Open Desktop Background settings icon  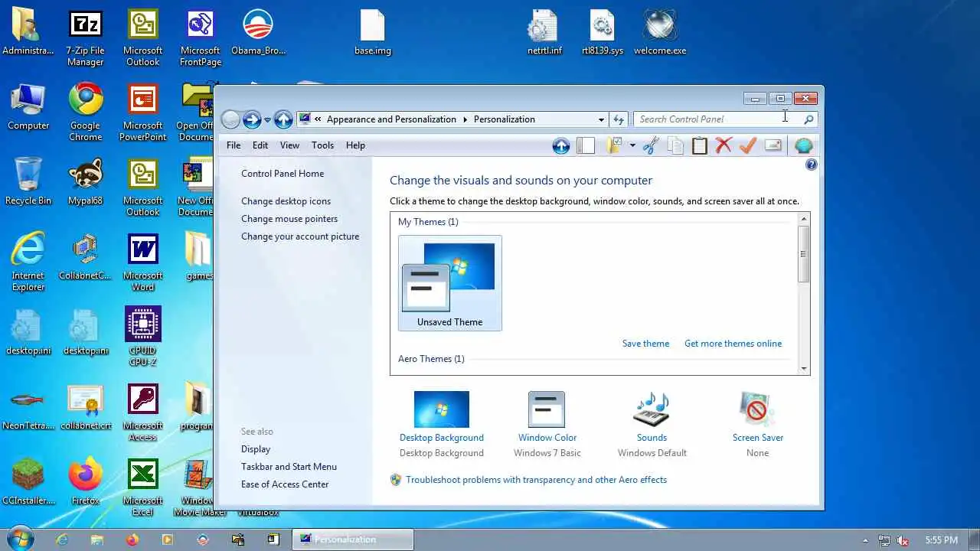(442, 409)
